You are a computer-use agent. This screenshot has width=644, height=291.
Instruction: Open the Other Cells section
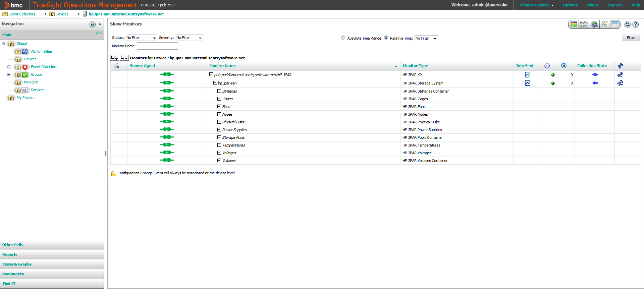coord(52,245)
